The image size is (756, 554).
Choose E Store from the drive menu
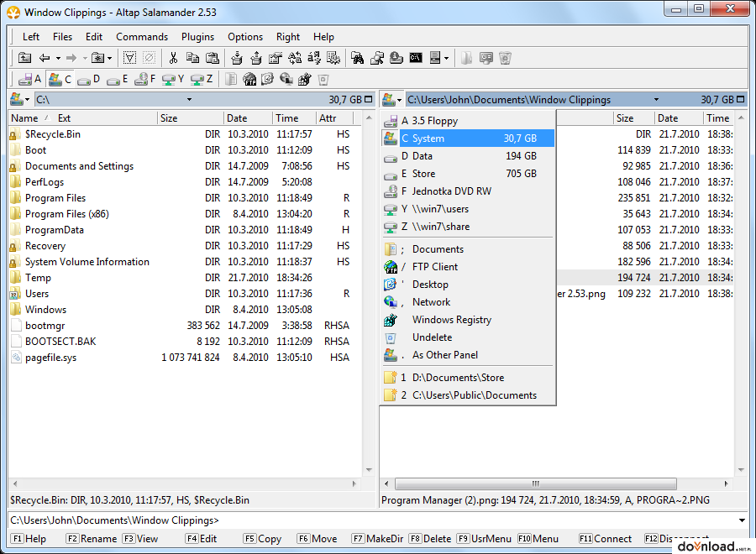point(468,174)
